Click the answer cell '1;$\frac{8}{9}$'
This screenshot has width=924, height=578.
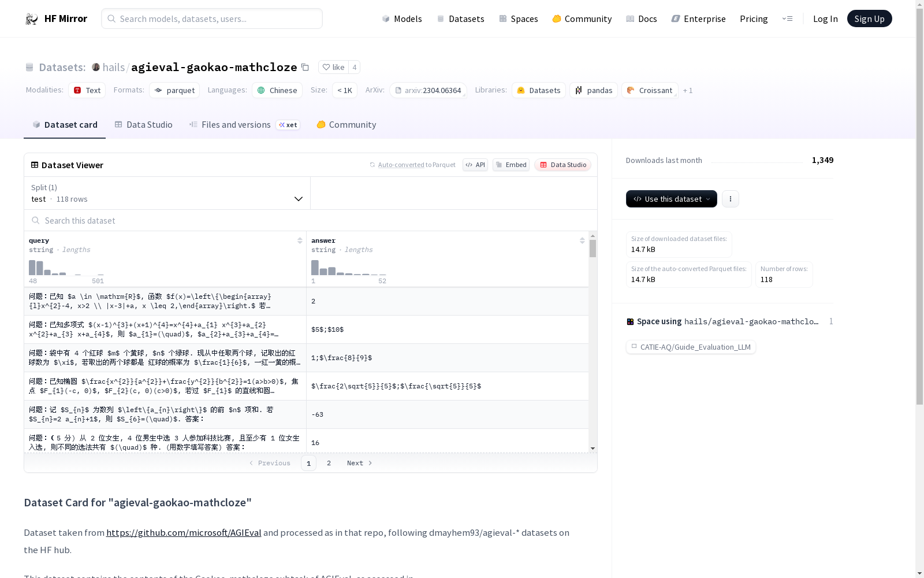click(x=448, y=358)
